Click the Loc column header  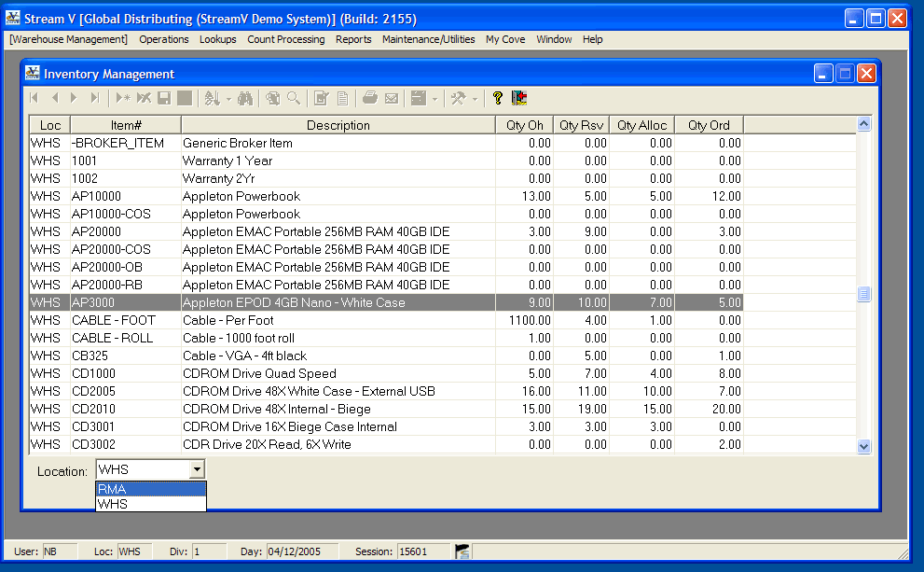coord(50,125)
